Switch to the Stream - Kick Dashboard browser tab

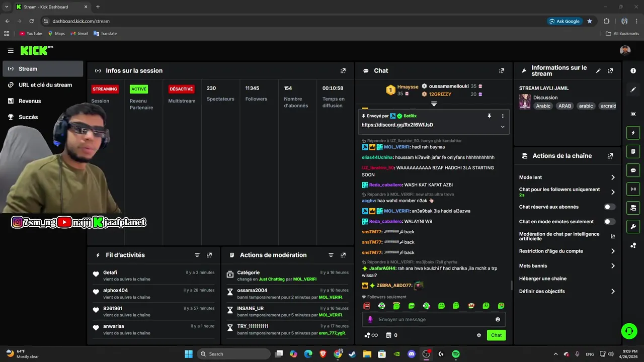pos(51,7)
